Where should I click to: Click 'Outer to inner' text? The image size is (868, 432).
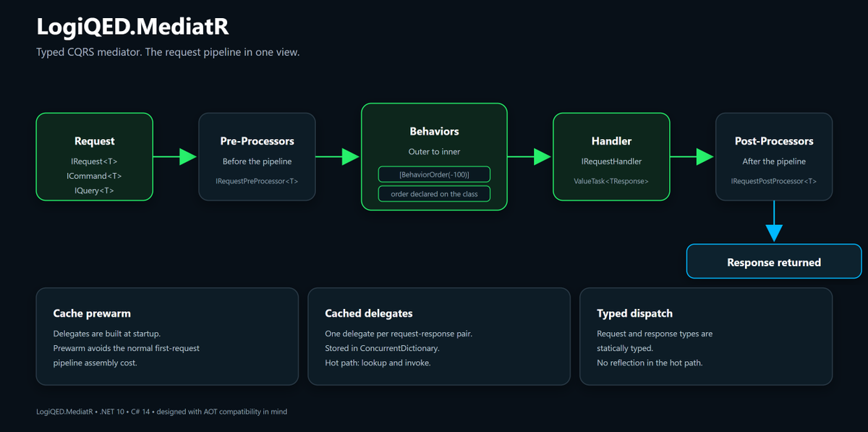click(x=434, y=152)
